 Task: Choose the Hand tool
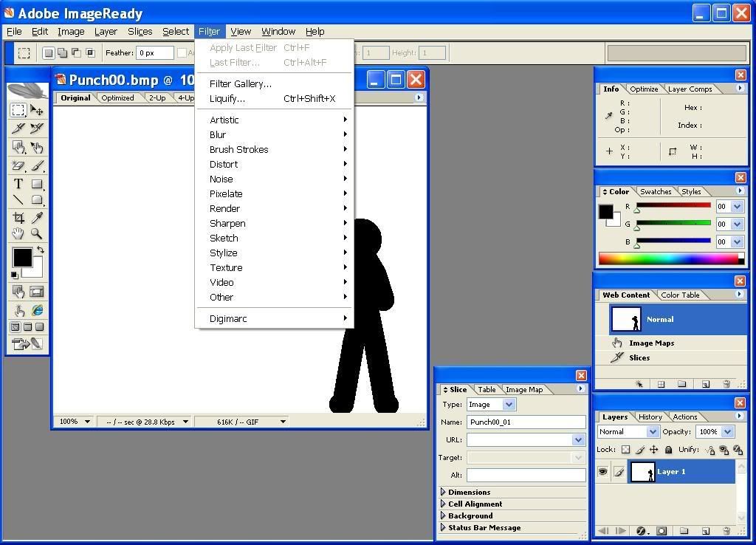[x=18, y=234]
